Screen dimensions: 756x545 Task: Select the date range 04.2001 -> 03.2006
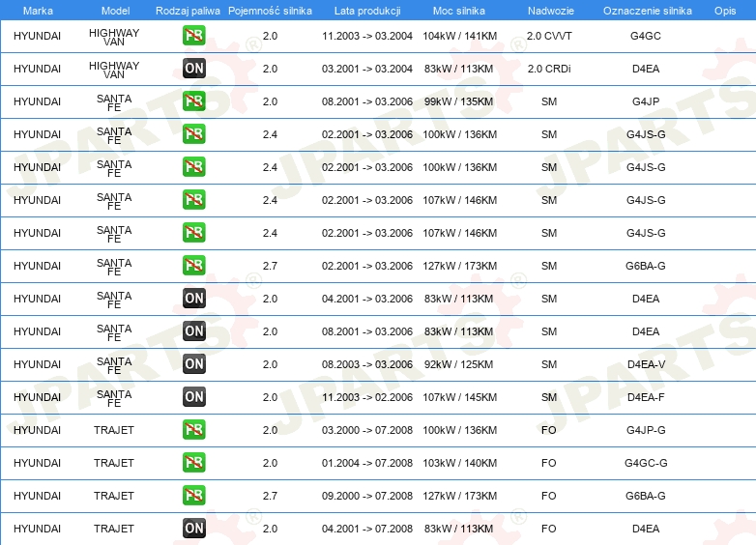pos(367,299)
